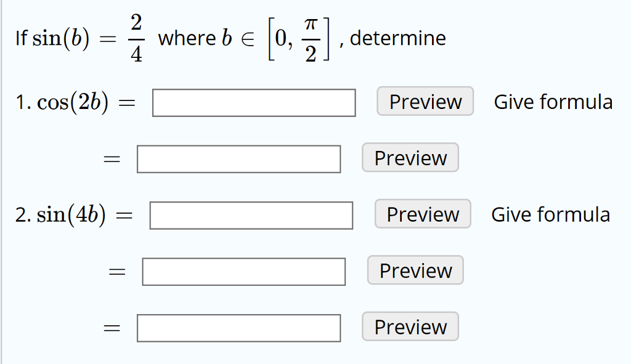Click inside the cos(2b) answer input box
This screenshot has width=631, height=364.
[254, 102]
